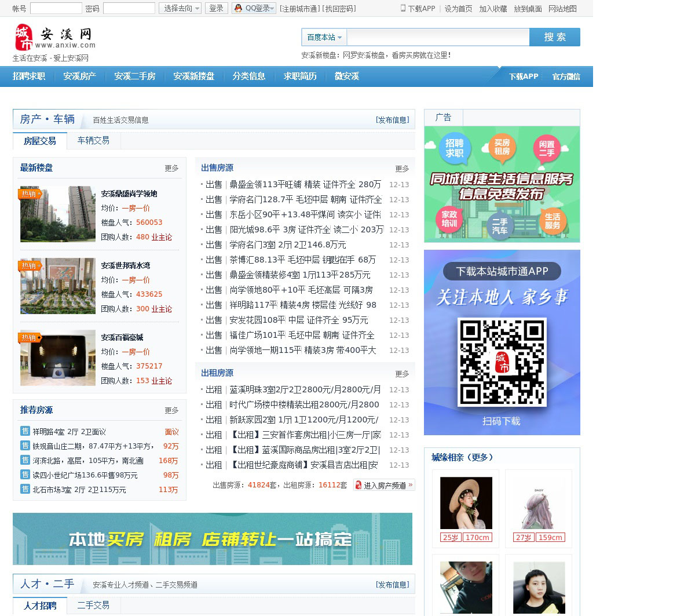The width and height of the screenshot is (695, 616).
Task: Open the 选择去向 dropdown
Action: [x=180, y=8]
